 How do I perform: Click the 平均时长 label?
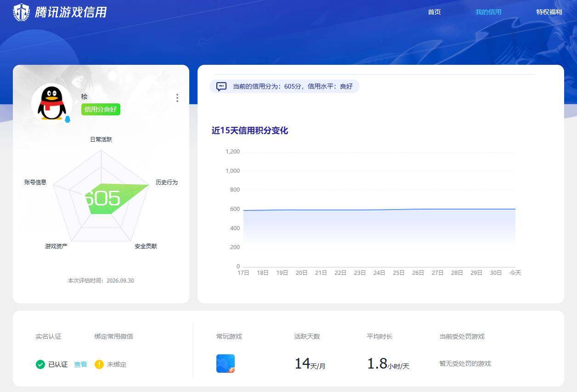(380, 336)
